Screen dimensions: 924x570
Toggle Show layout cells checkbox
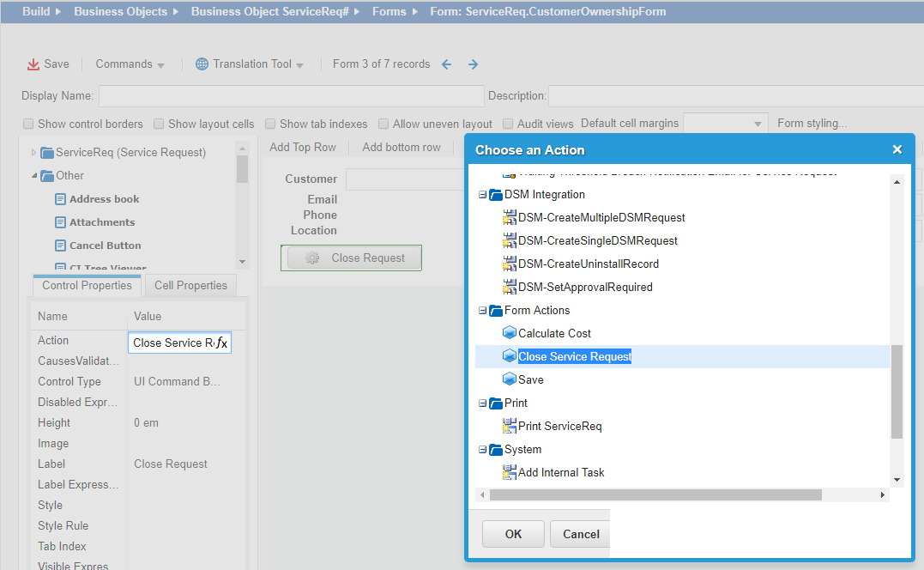coord(159,124)
